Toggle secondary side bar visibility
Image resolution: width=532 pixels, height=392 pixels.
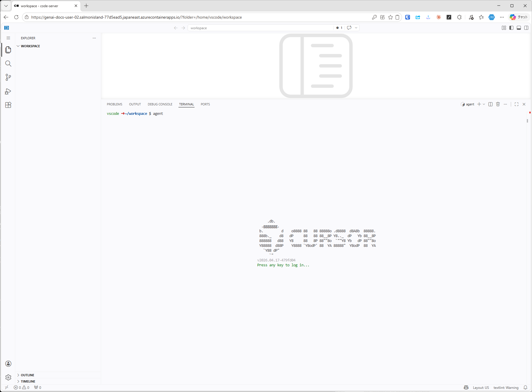click(526, 28)
